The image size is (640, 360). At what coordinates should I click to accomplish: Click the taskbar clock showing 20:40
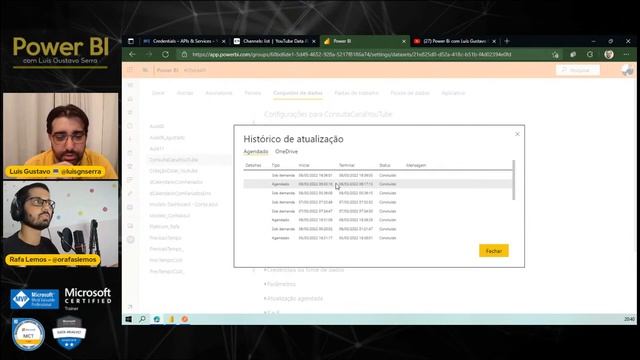click(x=629, y=319)
